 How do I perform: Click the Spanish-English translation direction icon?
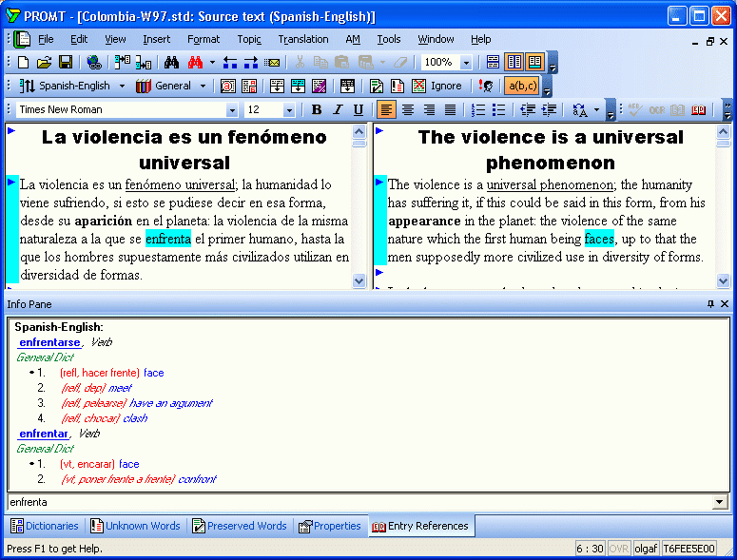27,86
